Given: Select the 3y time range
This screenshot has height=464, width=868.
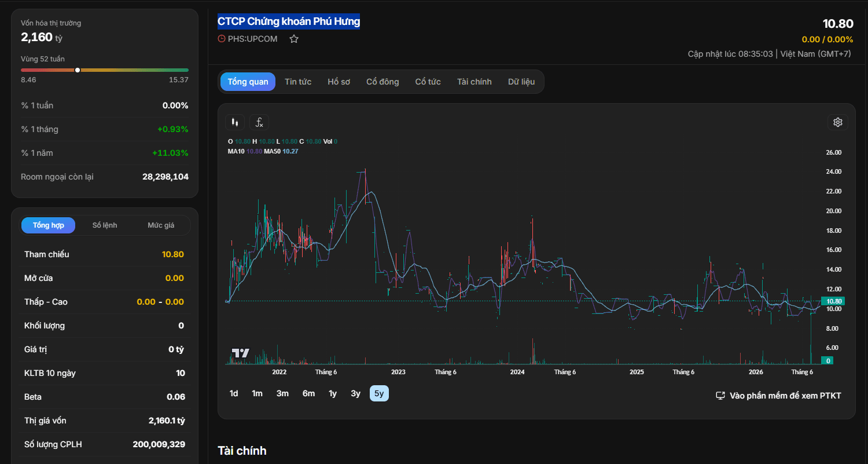Looking at the screenshot, I should click(355, 393).
